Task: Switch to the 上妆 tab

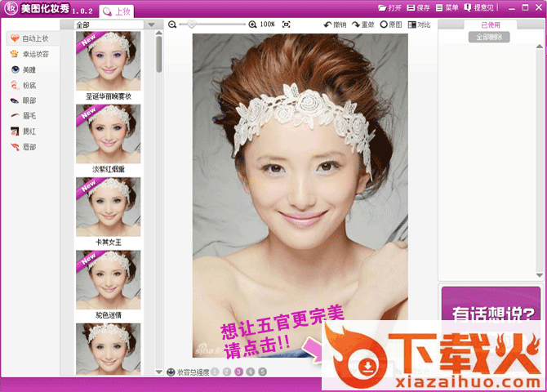Action: click(115, 11)
